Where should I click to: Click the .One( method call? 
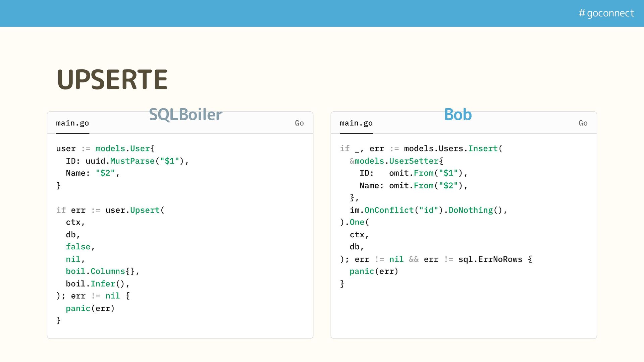click(x=357, y=222)
